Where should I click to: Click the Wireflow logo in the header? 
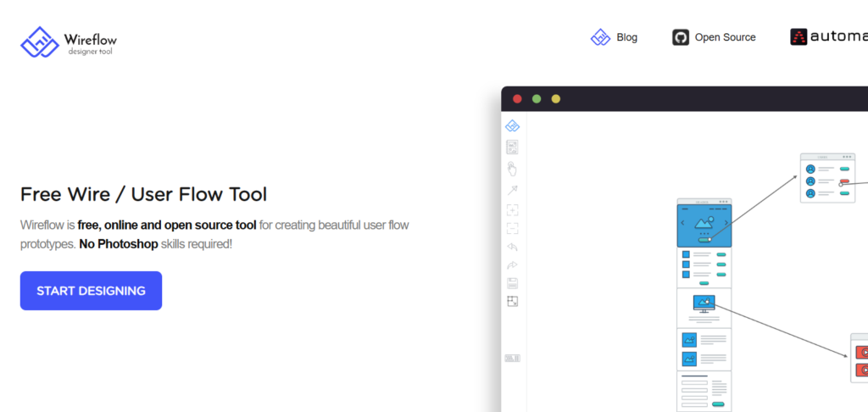tap(67, 41)
